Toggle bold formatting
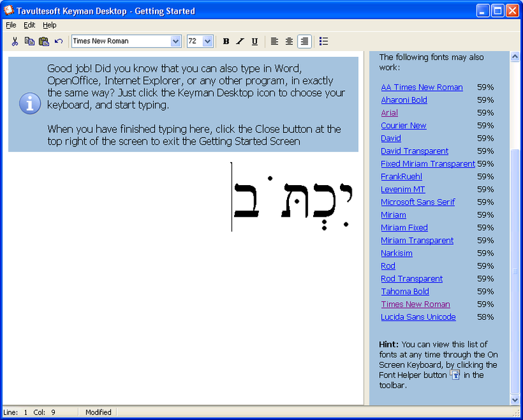The image size is (523, 420). click(226, 41)
